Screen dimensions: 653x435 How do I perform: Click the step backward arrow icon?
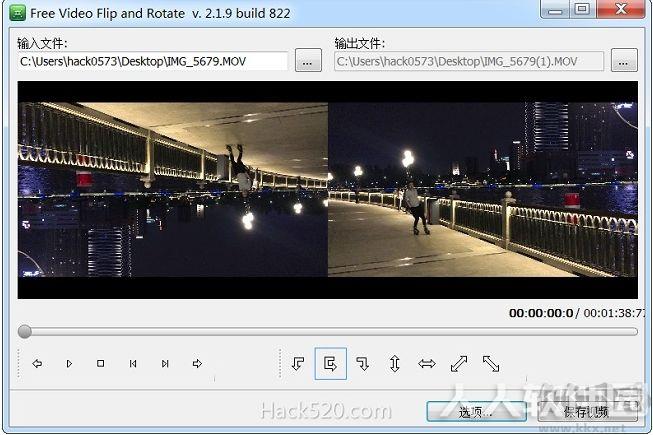click(x=37, y=363)
